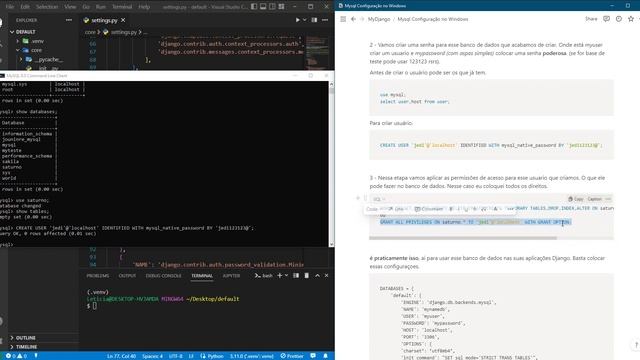
Task: Run the Python file with play icon
Action: (x=297, y=20)
